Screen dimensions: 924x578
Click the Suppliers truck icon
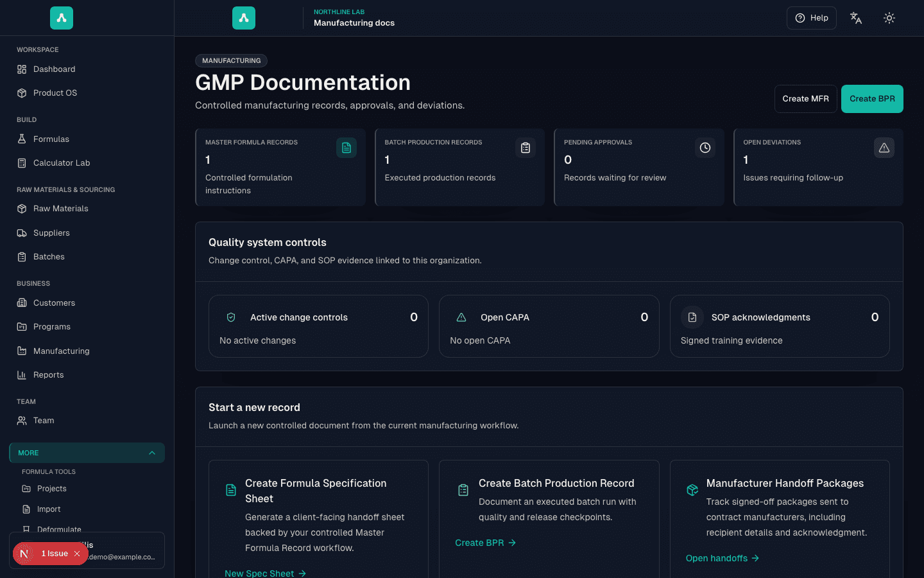point(22,233)
